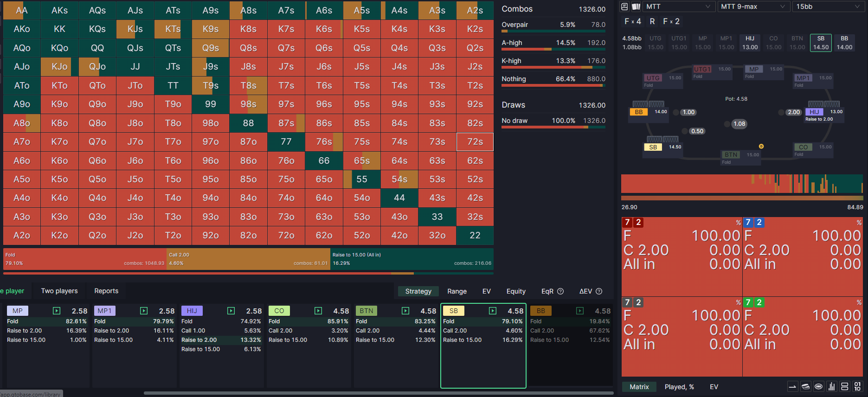Image resolution: width=868 pixels, height=397 pixels.
Task: Click the play icon in BB action card
Action: (x=580, y=311)
